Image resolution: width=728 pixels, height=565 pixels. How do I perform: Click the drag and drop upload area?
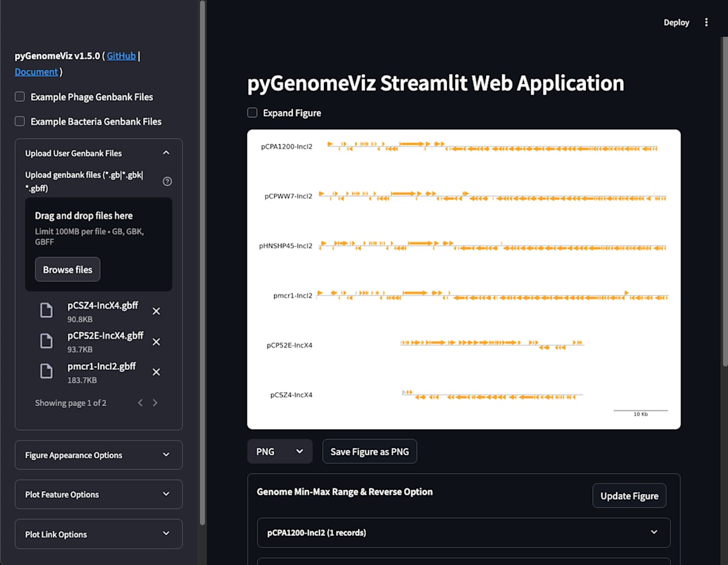pyautogui.click(x=98, y=244)
